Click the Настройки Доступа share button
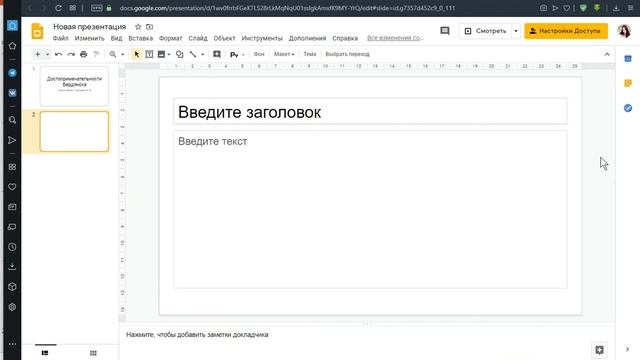Viewport: 640px width, 360px height. pos(566,31)
